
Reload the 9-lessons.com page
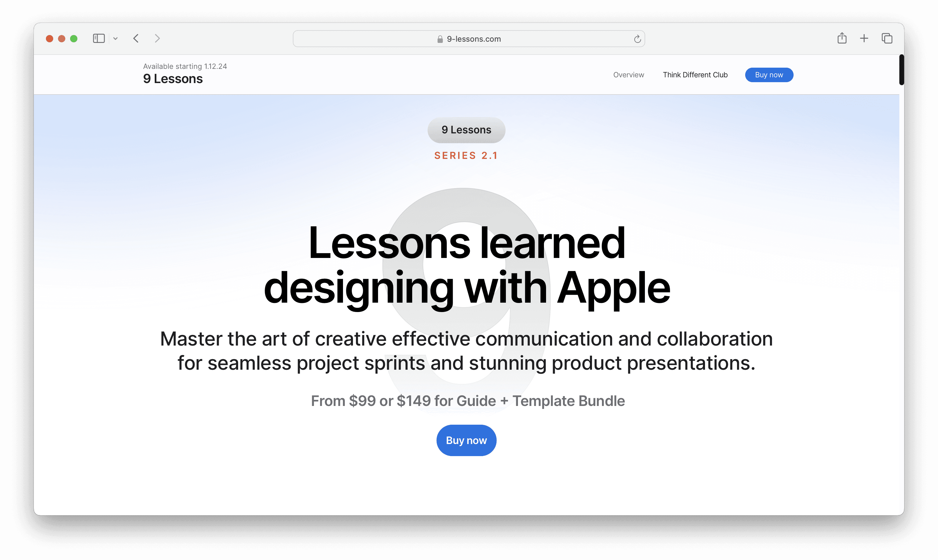pos(637,39)
